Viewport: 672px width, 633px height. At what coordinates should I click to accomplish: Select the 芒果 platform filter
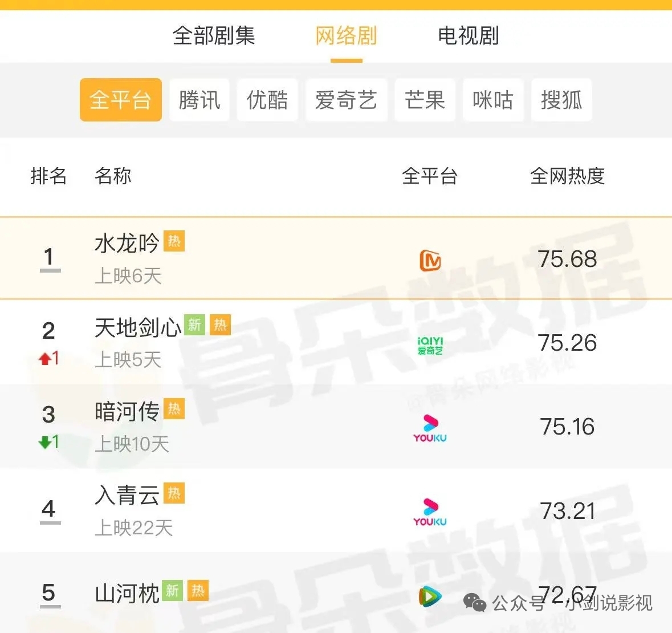[425, 100]
